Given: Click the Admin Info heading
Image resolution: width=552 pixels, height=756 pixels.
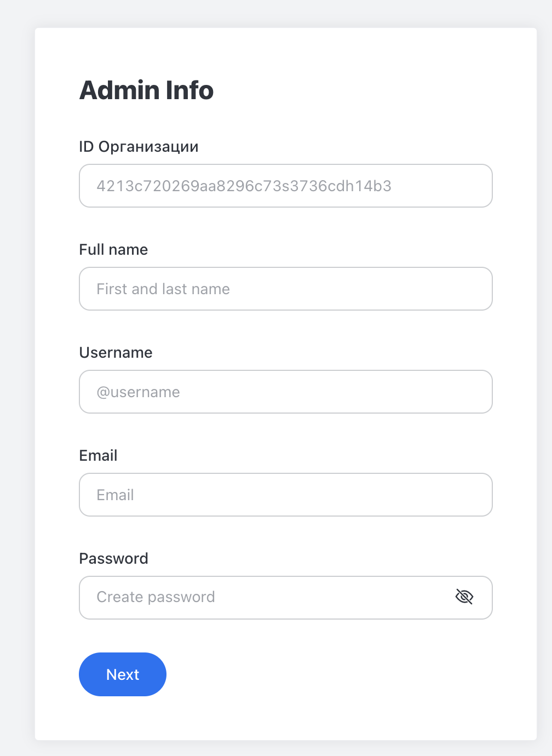Looking at the screenshot, I should [146, 90].
